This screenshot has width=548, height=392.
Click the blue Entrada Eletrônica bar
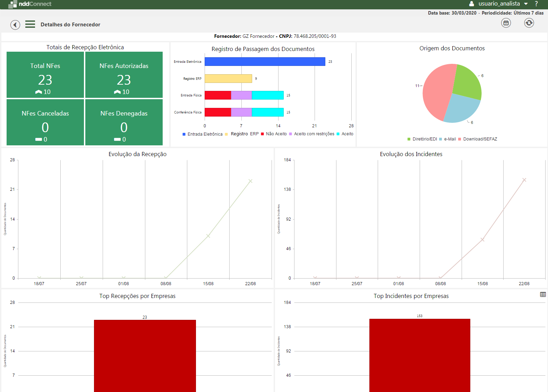[265, 62]
